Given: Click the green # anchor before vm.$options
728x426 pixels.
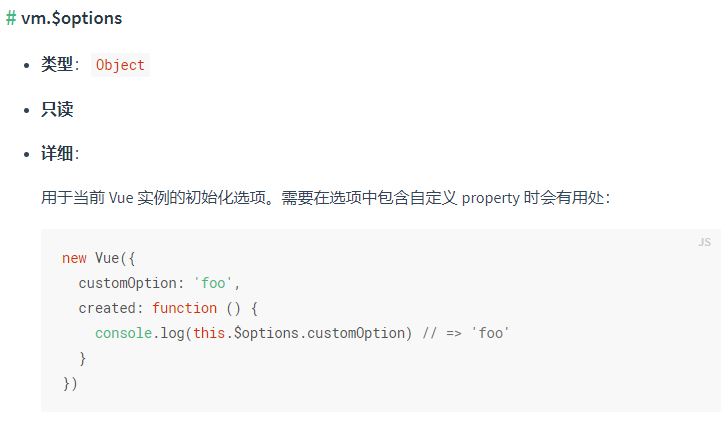Looking at the screenshot, I should [x=11, y=18].
